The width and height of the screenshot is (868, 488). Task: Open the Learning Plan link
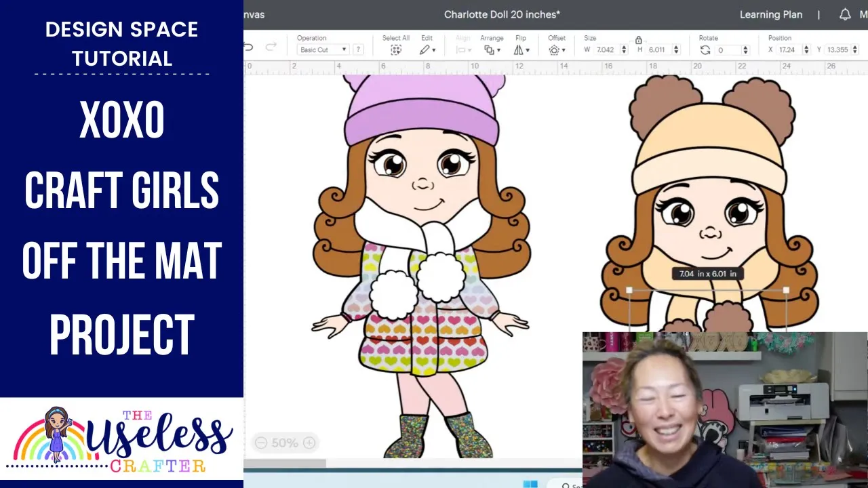[x=771, y=14]
